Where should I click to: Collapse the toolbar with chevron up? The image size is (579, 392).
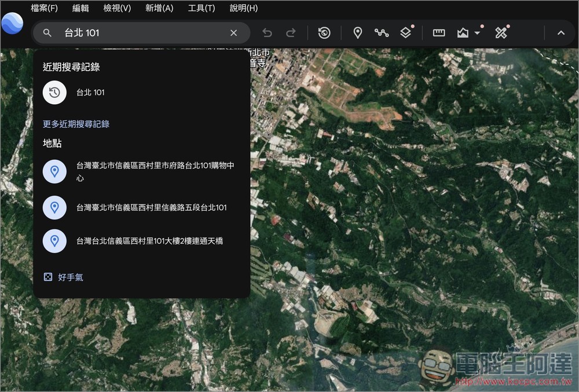tap(561, 33)
